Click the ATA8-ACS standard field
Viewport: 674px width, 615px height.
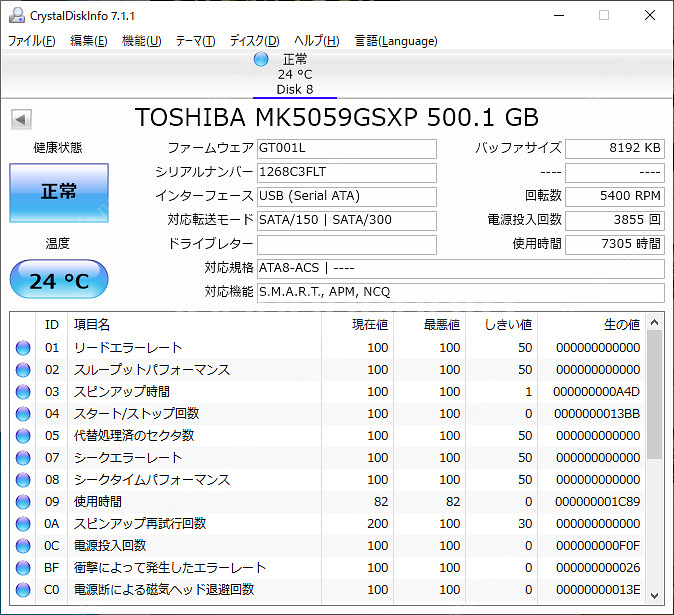(x=461, y=269)
